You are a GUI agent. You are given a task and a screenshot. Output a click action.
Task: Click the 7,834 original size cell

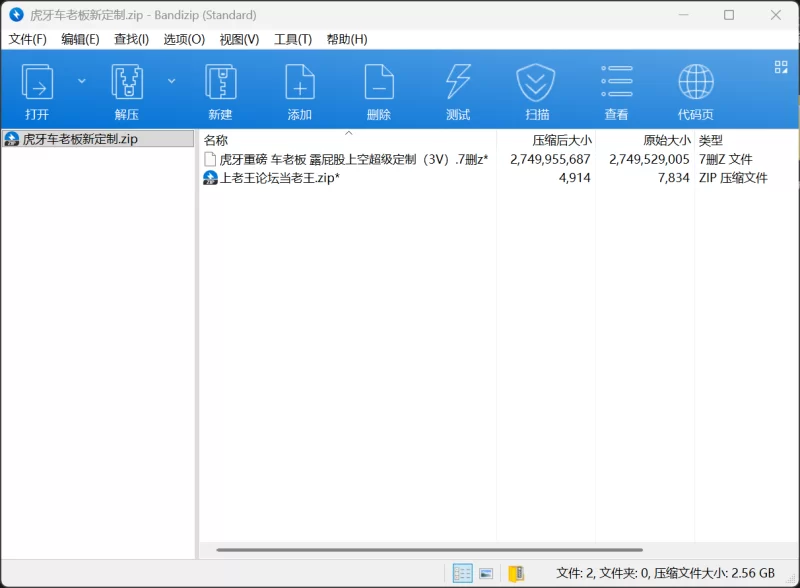(673, 178)
